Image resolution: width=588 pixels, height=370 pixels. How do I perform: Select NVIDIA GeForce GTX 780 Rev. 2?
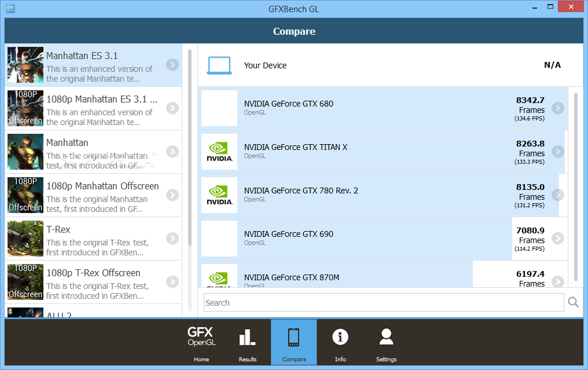point(383,195)
